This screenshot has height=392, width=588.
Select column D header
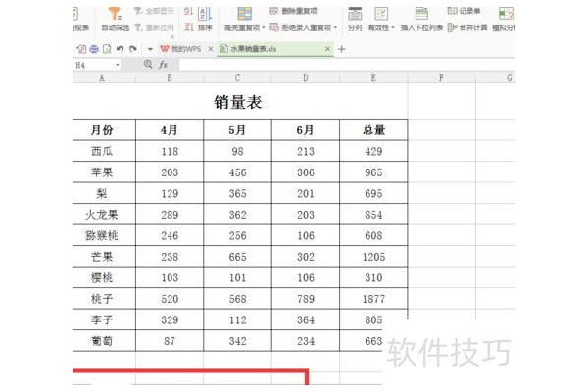[x=305, y=78]
